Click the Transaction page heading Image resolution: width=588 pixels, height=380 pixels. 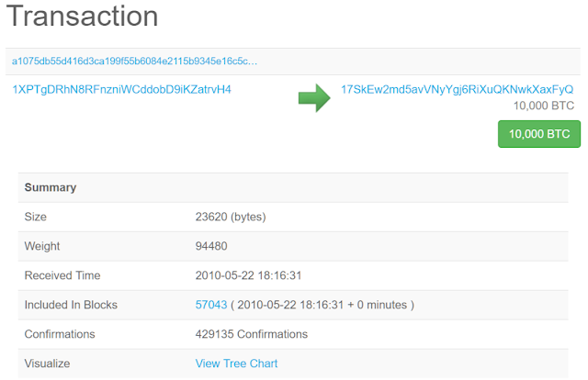[x=83, y=17]
